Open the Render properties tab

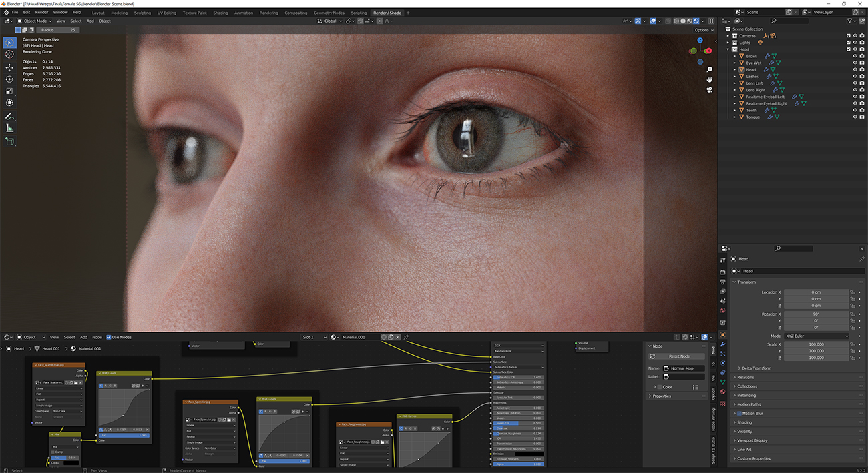(x=722, y=271)
